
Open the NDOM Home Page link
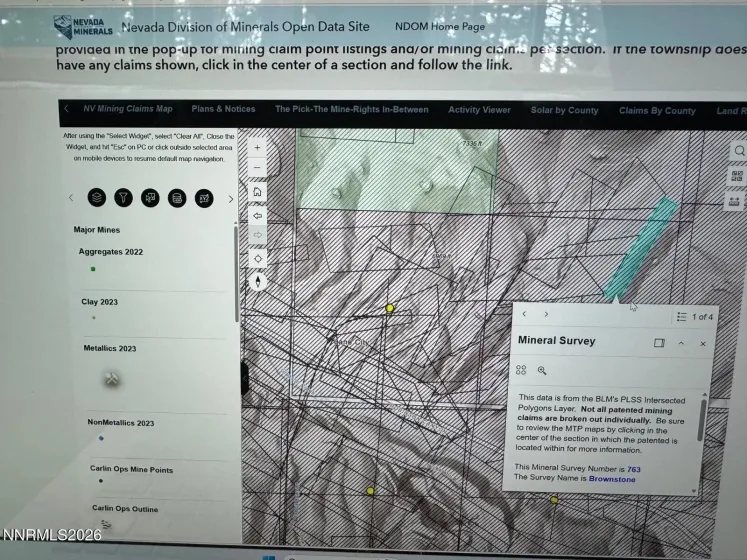click(x=440, y=27)
